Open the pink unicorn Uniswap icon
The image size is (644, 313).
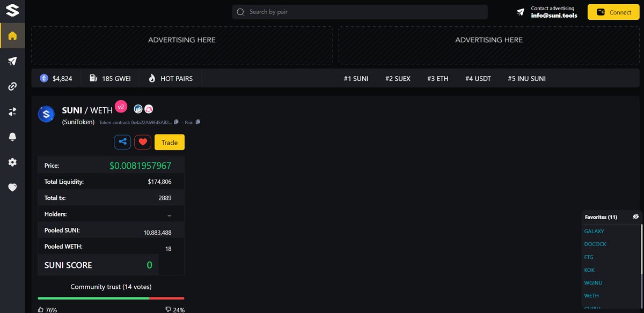pyautogui.click(x=149, y=109)
